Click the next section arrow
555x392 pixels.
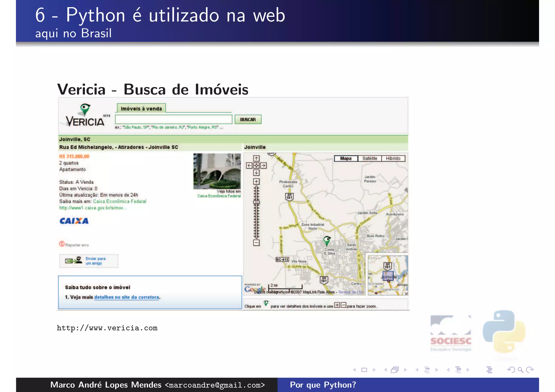(x=468, y=370)
